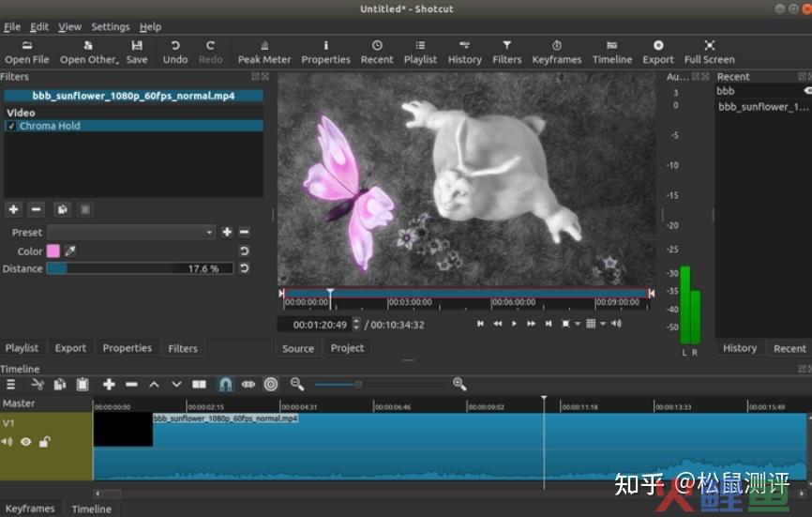
Task: Show the Peak Meter panel
Action: tap(264, 53)
